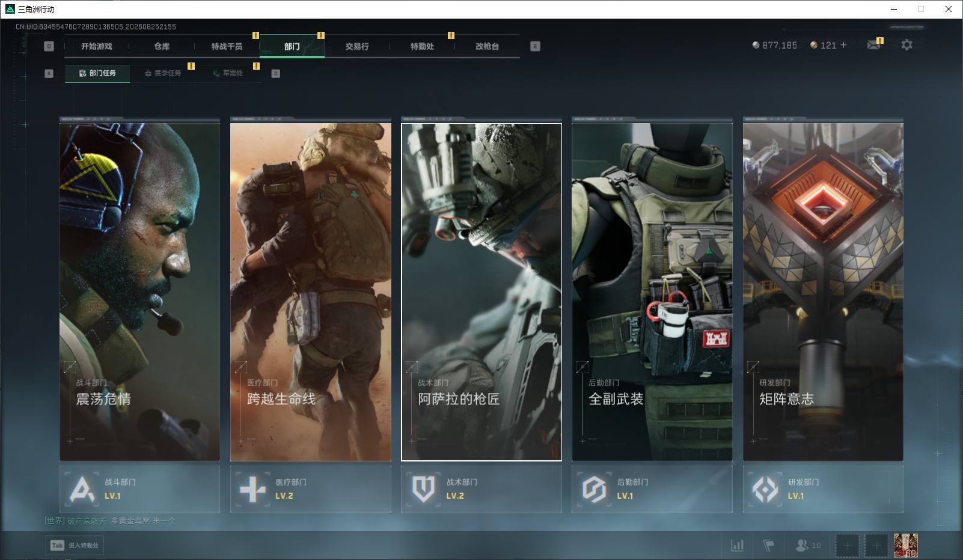Image resolution: width=963 pixels, height=560 pixels.
Task: Select the 部门 tab
Action: click(292, 46)
